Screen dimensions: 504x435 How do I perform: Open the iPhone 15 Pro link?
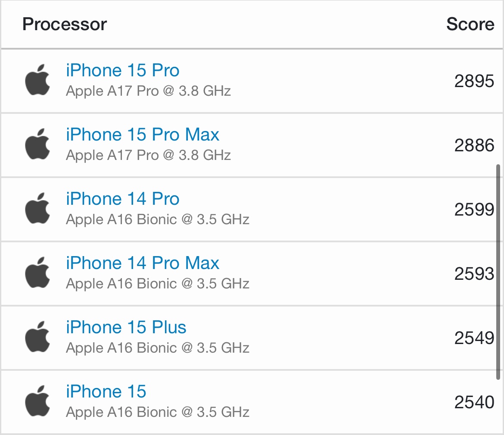coord(122,70)
